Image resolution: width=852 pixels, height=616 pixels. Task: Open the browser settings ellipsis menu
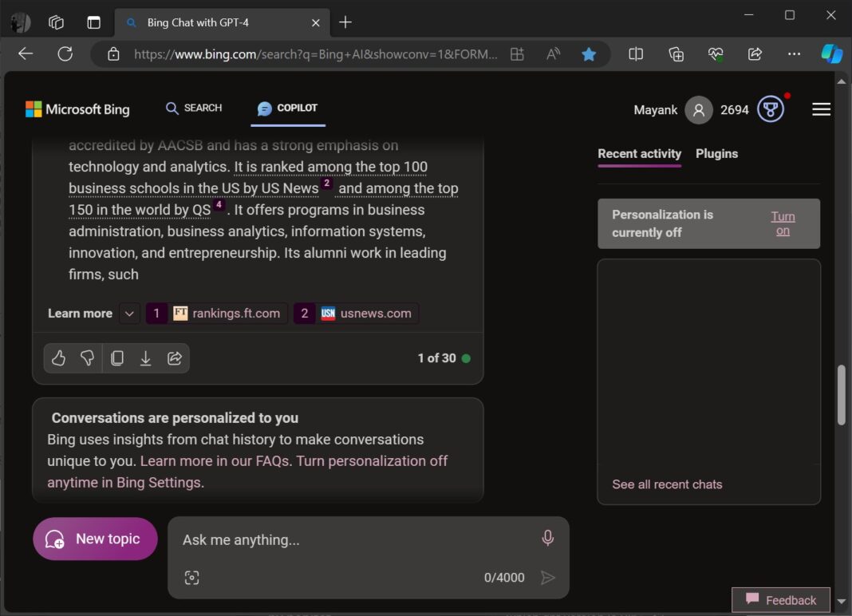pyautogui.click(x=794, y=53)
